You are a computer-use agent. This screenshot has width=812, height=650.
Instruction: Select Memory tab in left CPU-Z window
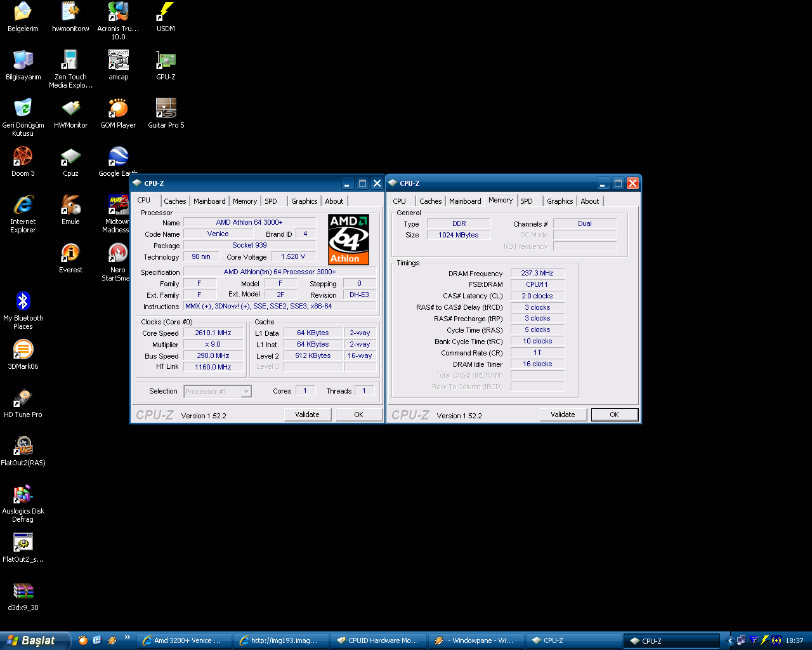pos(245,201)
